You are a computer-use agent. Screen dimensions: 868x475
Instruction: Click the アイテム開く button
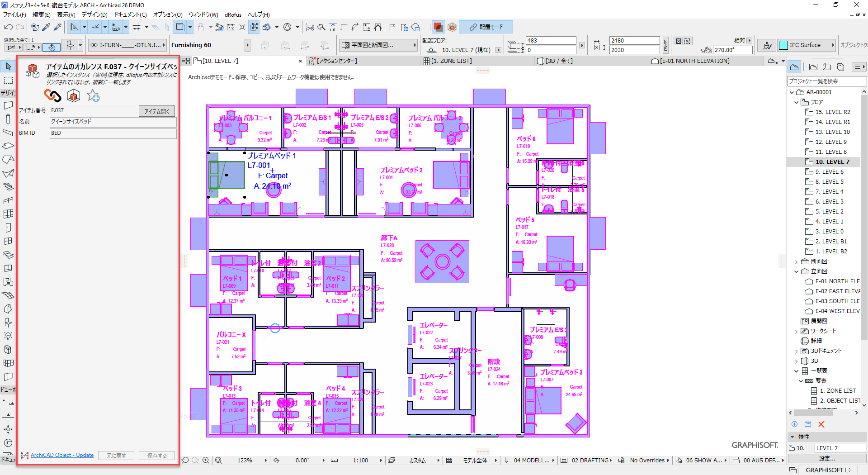point(156,111)
